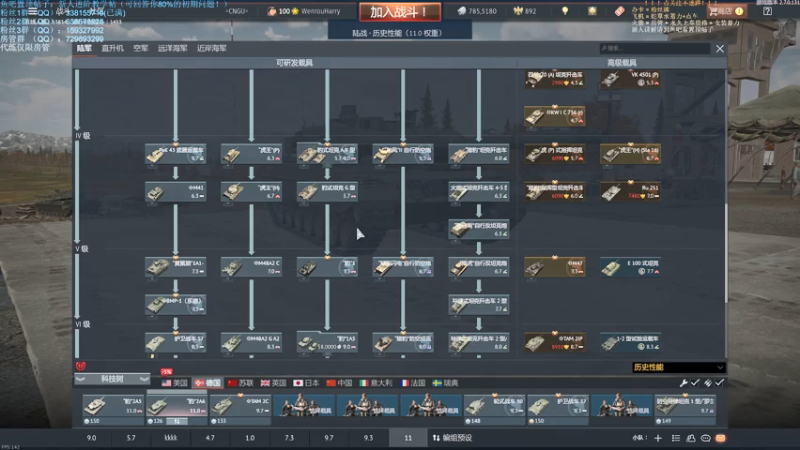Screen dimensions: 800x450
Task: Close the research tree window
Action: [720, 48]
